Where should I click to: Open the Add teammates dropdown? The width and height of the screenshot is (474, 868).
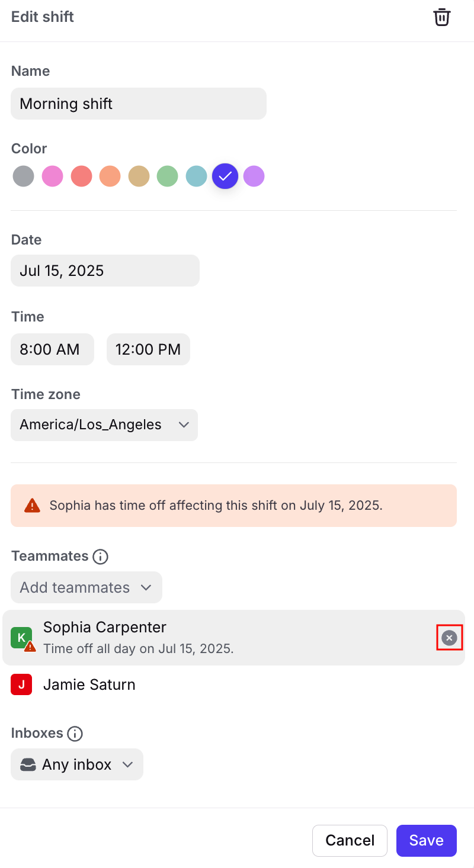[87, 587]
